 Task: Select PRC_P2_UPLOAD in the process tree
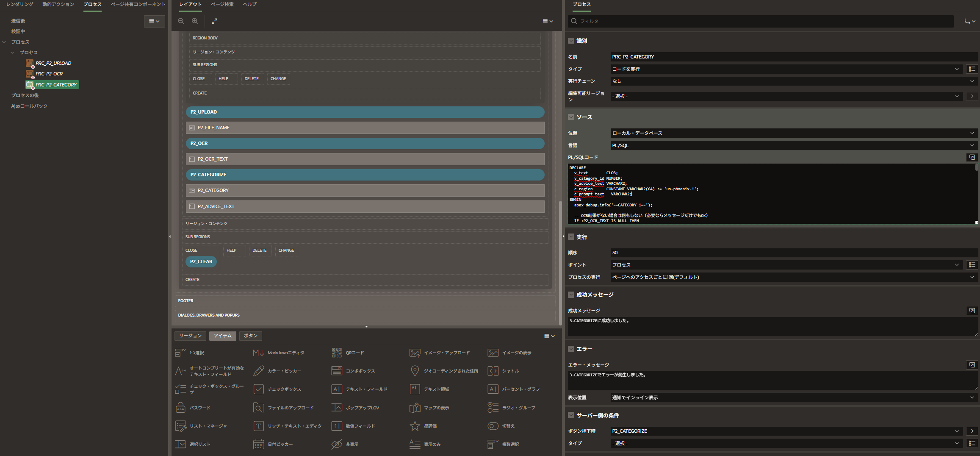point(53,63)
